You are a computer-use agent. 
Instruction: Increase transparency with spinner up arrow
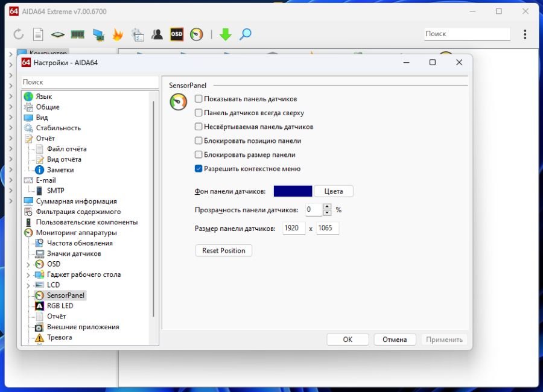(327, 207)
